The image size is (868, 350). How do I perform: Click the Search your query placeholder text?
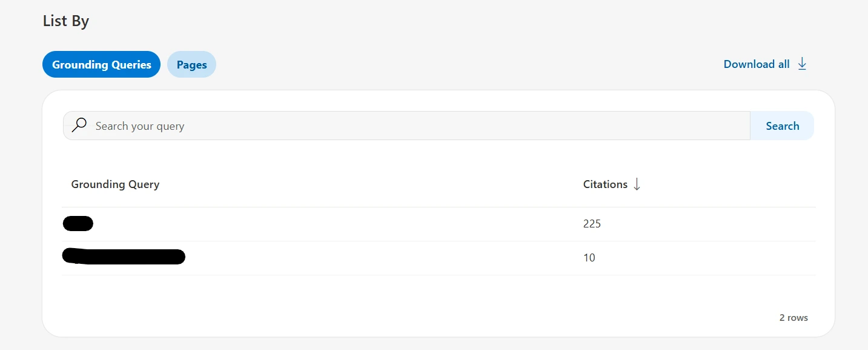point(140,126)
